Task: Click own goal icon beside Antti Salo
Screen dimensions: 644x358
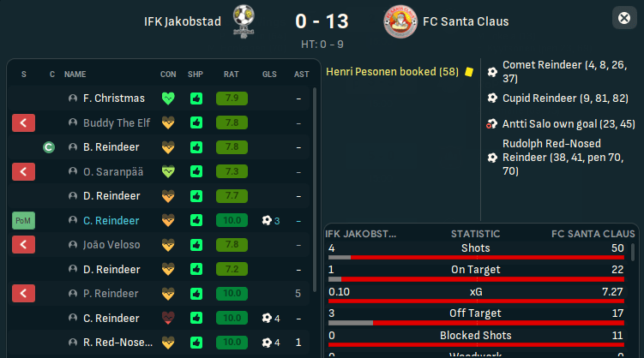Action: click(x=492, y=124)
